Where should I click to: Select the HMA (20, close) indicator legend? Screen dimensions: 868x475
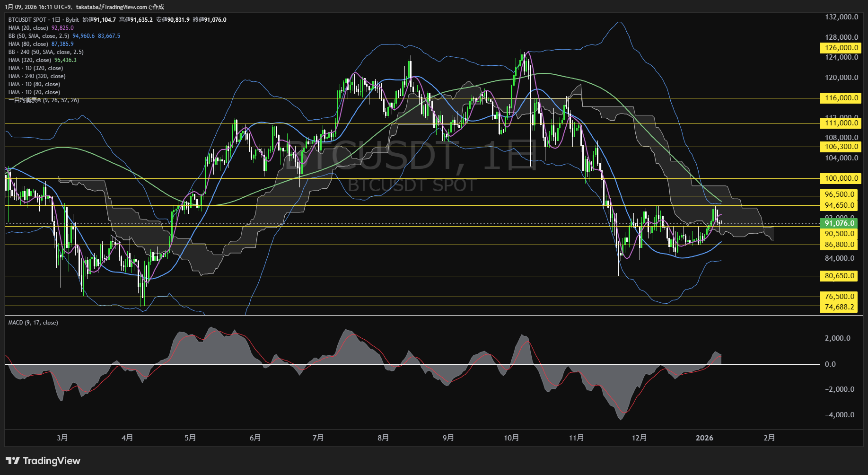click(28, 28)
